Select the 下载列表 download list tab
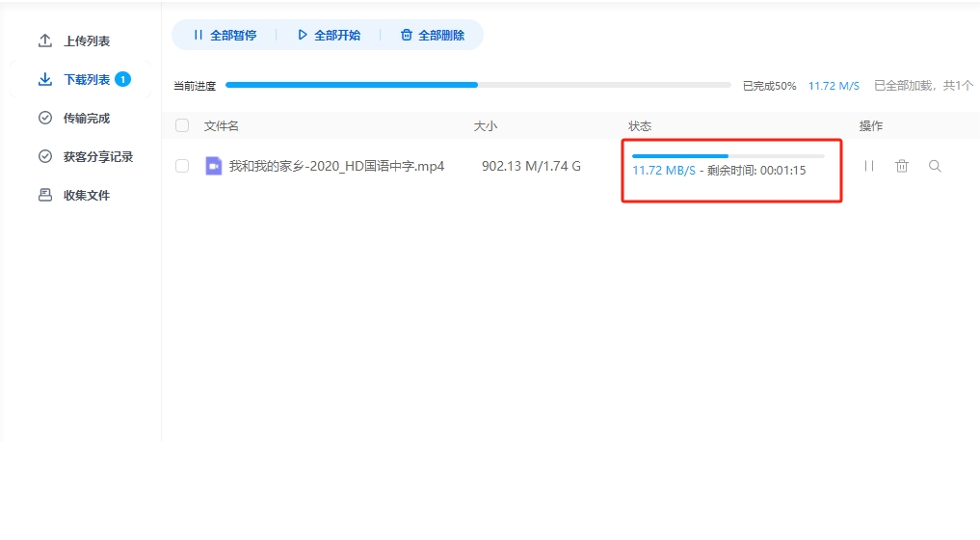The height and width of the screenshot is (540, 980). [80, 79]
